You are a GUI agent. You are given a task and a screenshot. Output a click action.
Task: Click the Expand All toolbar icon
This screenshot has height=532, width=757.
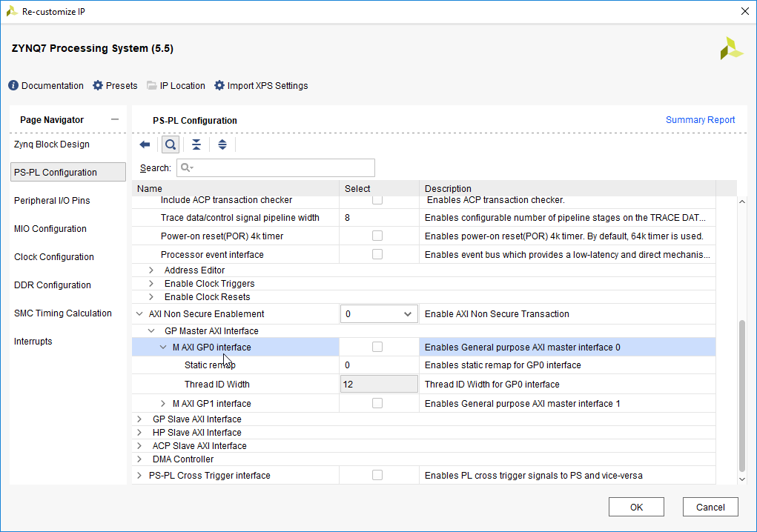(222, 144)
